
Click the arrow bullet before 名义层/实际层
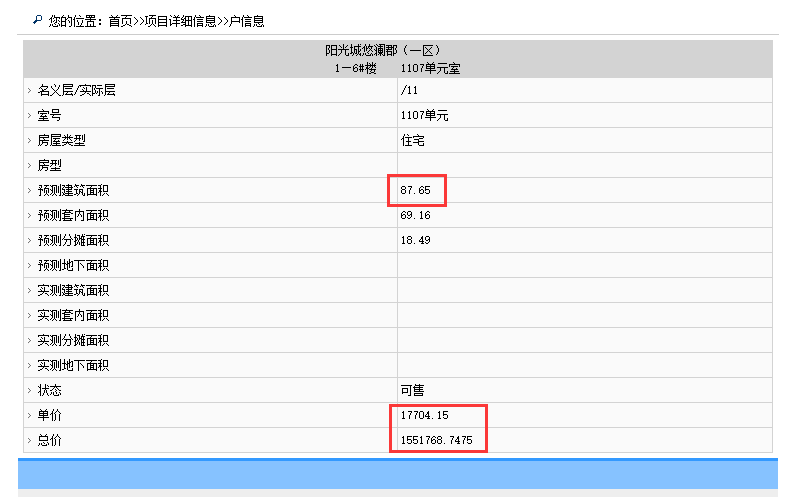[29, 91]
